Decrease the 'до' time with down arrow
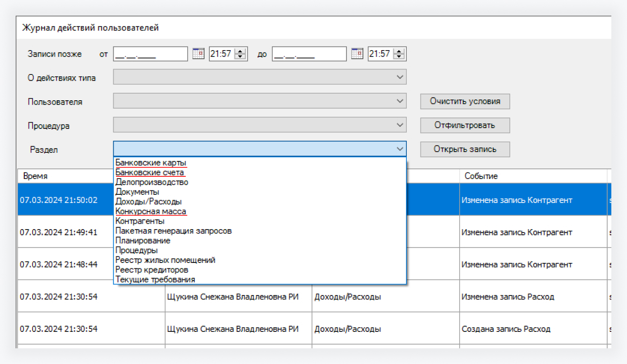627x364 pixels. [399, 56]
